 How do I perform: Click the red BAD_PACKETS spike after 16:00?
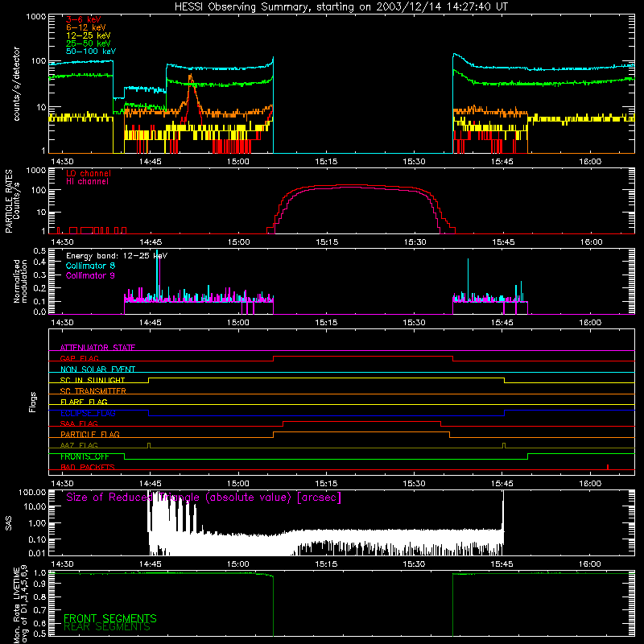[x=608, y=467]
